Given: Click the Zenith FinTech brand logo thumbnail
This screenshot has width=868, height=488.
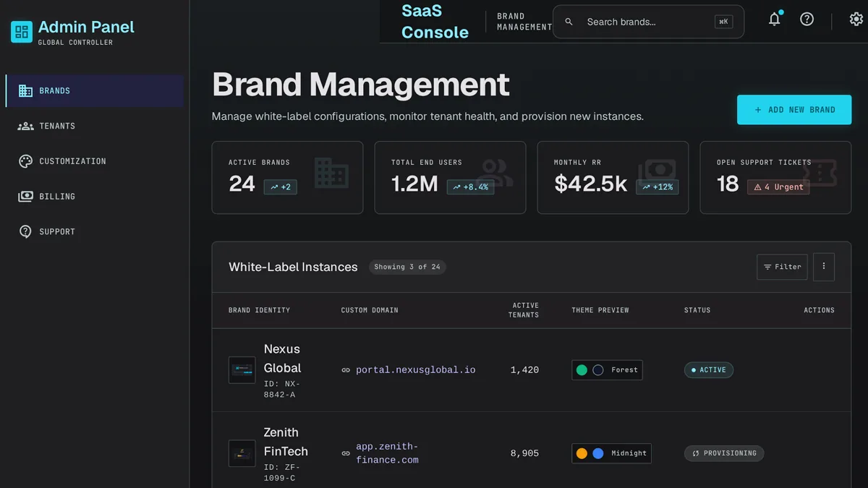Looking at the screenshot, I should tap(242, 453).
